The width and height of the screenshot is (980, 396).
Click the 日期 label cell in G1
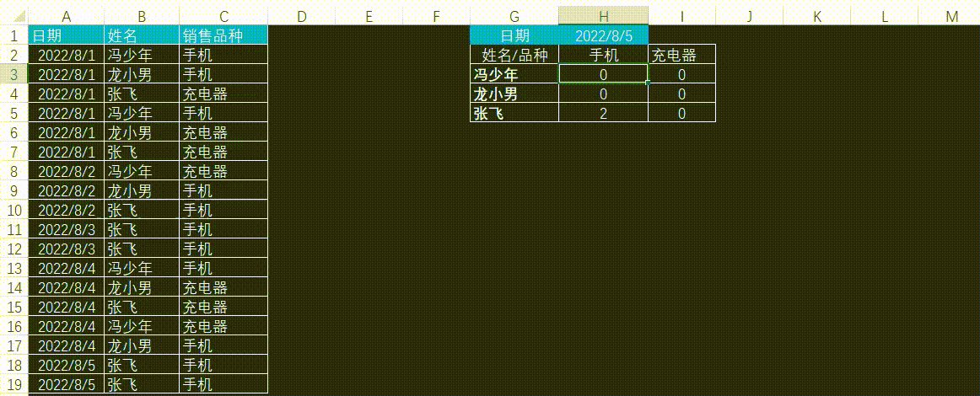514,35
